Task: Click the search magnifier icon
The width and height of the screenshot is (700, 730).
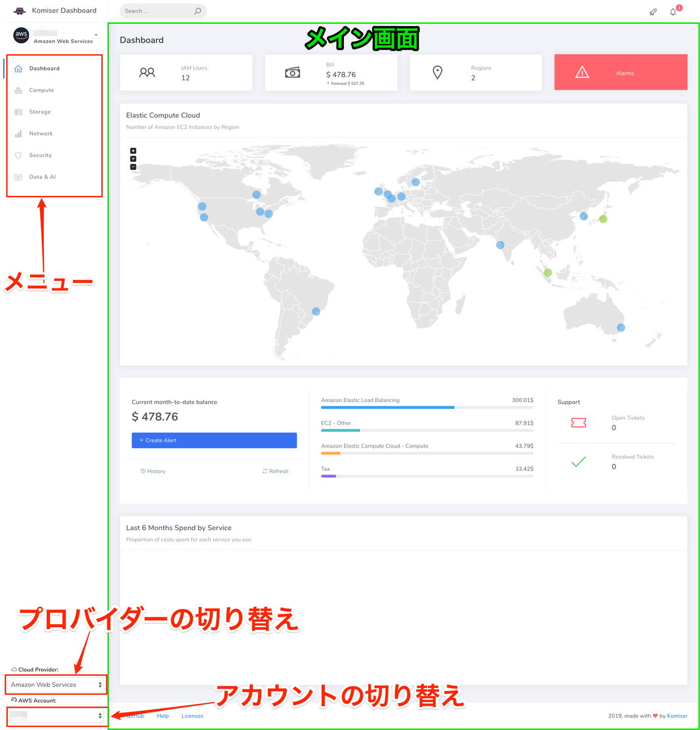Action: pyautogui.click(x=197, y=11)
